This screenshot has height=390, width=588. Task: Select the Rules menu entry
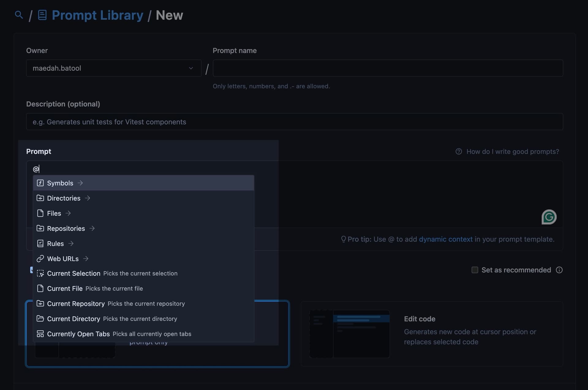(x=143, y=243)
